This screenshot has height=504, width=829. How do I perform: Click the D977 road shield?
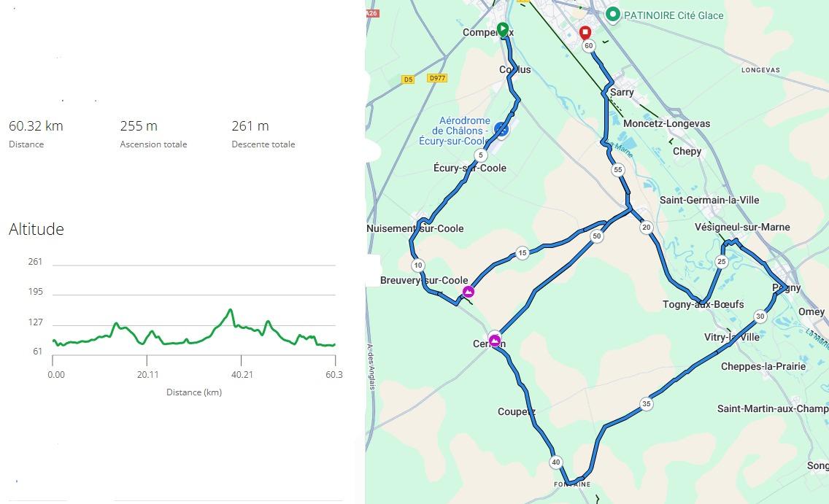coord(438,78)
